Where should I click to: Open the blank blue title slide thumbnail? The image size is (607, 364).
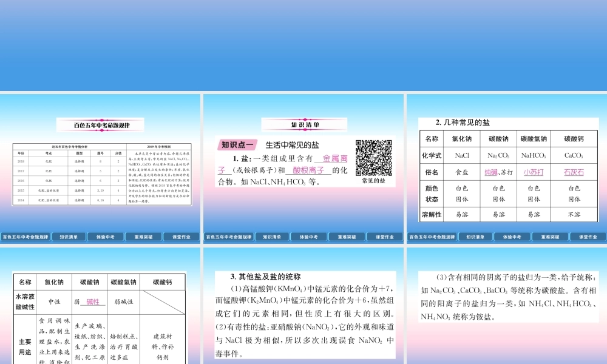303,45
